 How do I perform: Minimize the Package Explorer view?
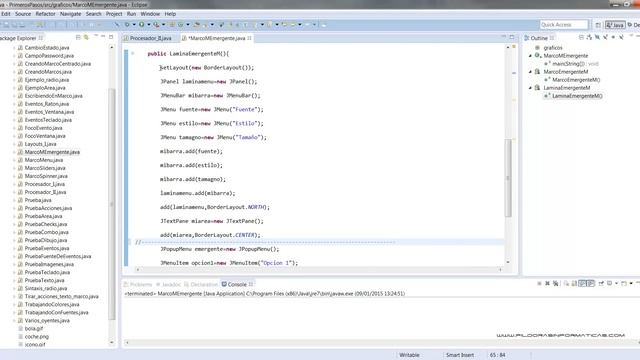(x=103, y=37)
